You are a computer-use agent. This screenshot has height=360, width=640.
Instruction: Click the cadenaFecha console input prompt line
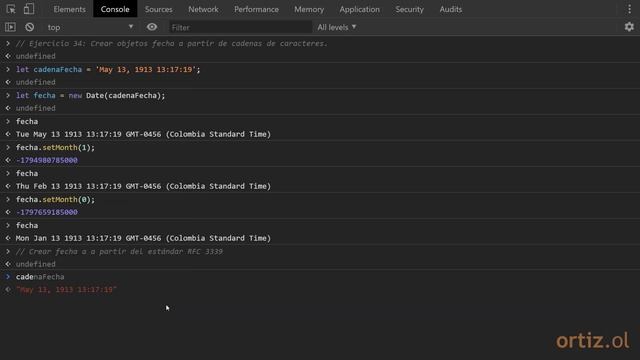coord(40,277)
